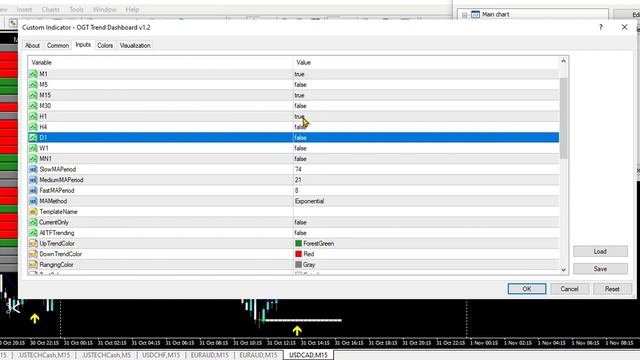Click the MAMethod enum icon

click(x=33, y=201)
